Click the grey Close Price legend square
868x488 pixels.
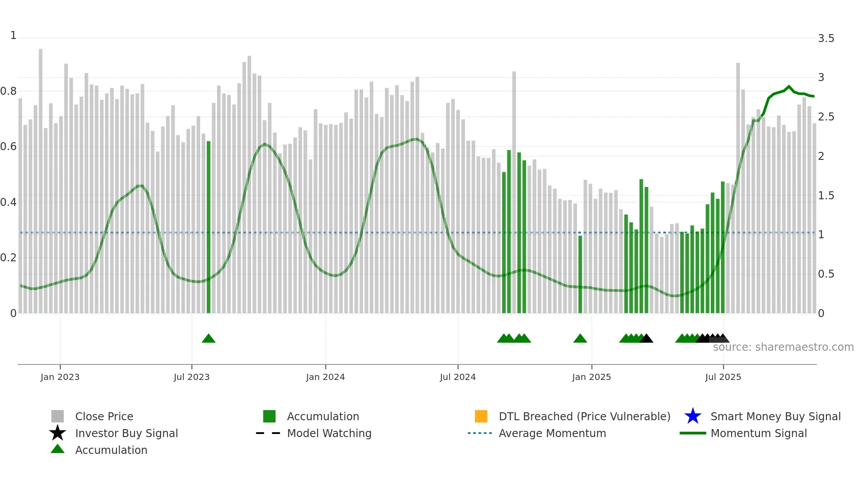(58, 416)
